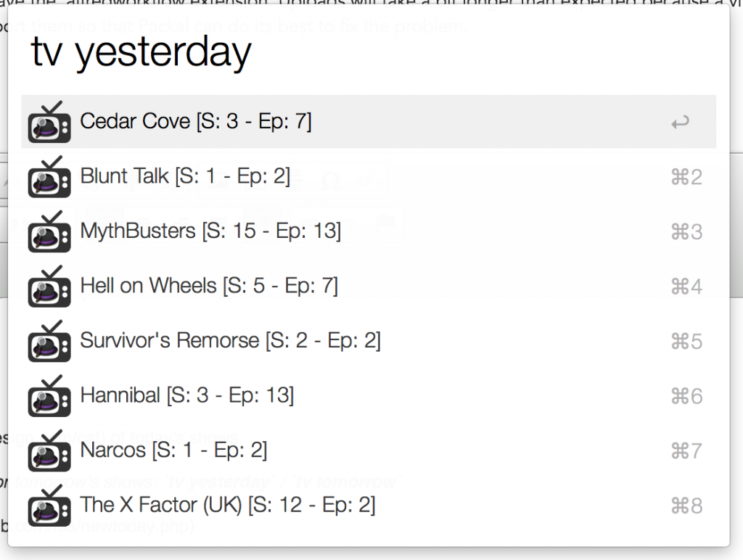743x560 pixels.
Task: Click the TV icon beside Hannibal
Action: (x=49, y=396)
